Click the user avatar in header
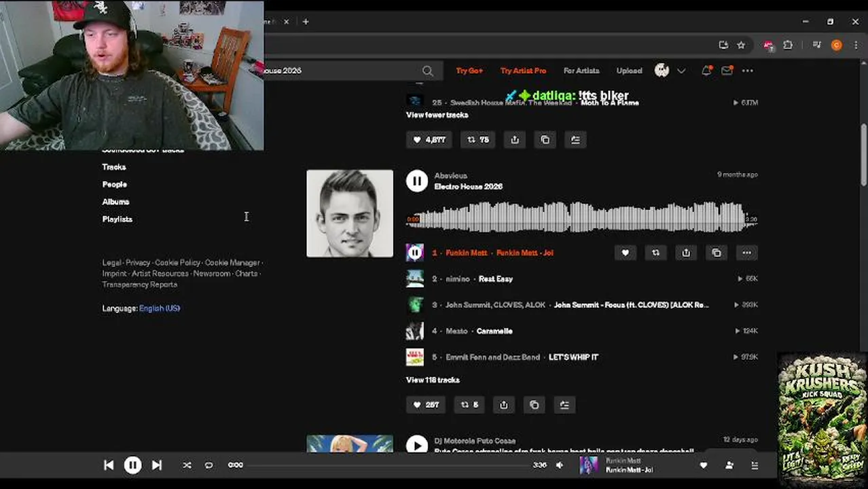Screen dimensions: 868x489 (662, 71)
